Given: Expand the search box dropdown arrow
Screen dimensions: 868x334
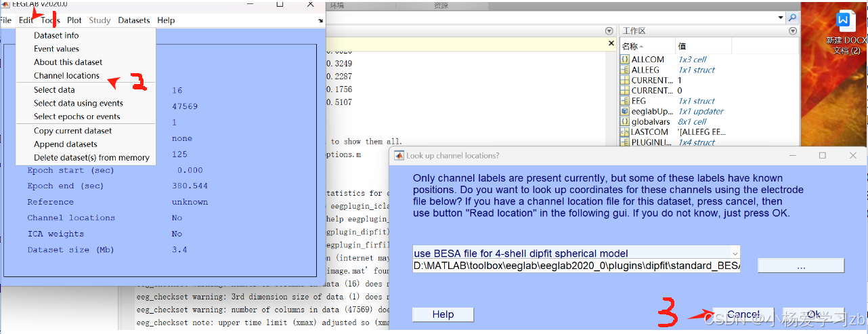Looking at the screenshot, I should tap(782, 18).
